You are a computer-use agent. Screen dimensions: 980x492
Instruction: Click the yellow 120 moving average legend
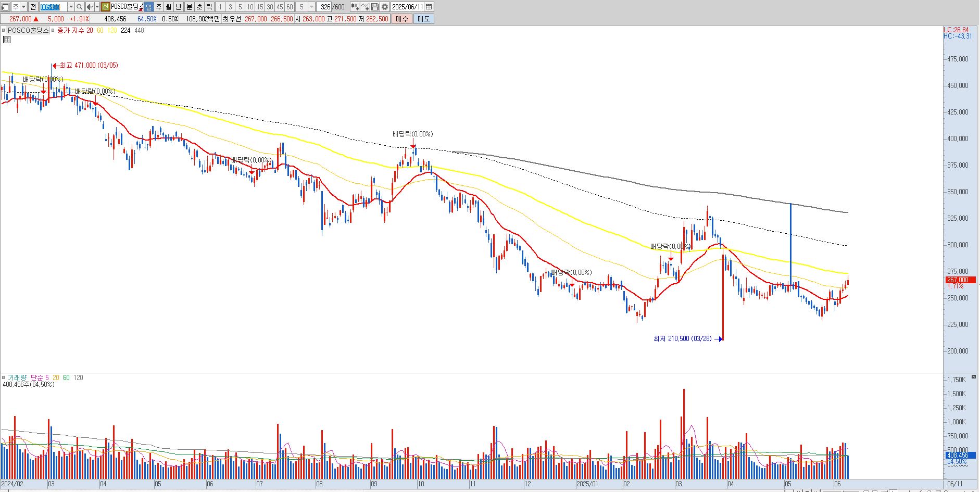point(112,30)
